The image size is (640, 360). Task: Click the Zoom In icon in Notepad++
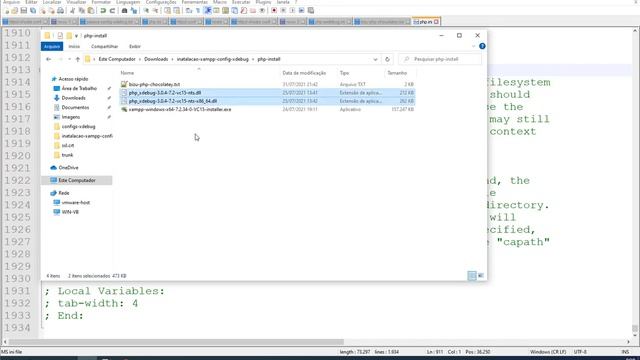coord(146,11)
